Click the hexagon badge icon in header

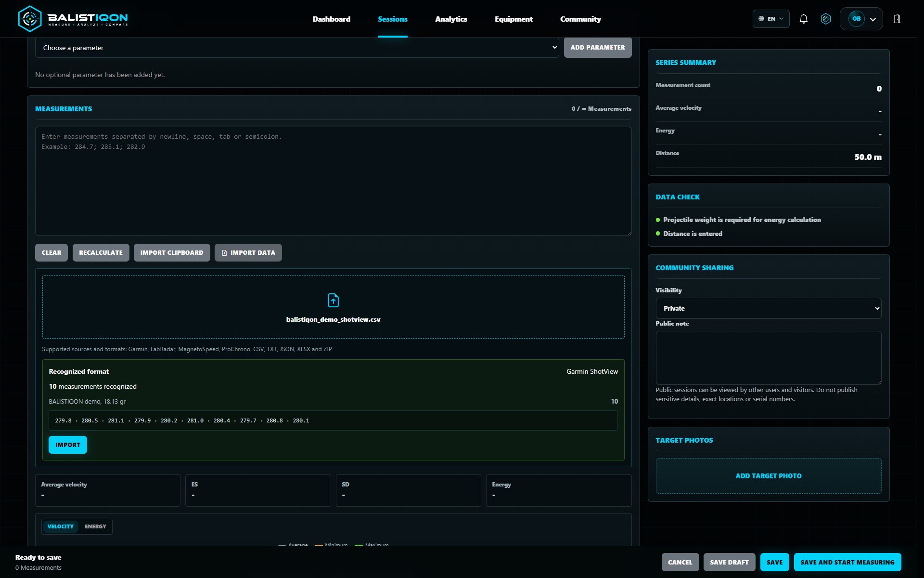[826, 19]
